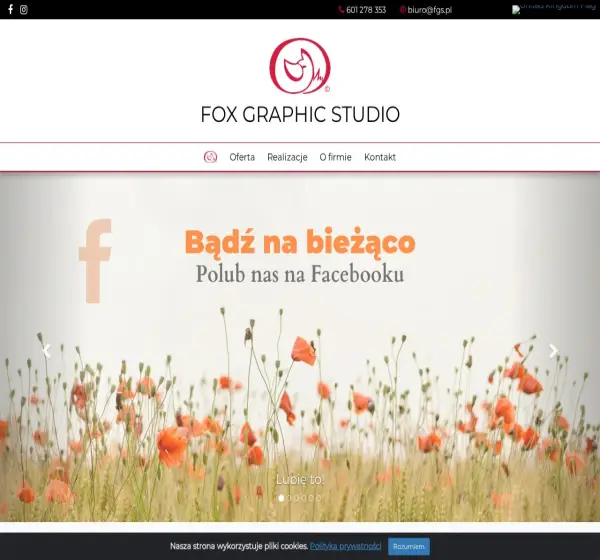This screenshot has width=600, height=560.
Task: Open the Facebook icon in top bar
Action: [x=11, y=9]
